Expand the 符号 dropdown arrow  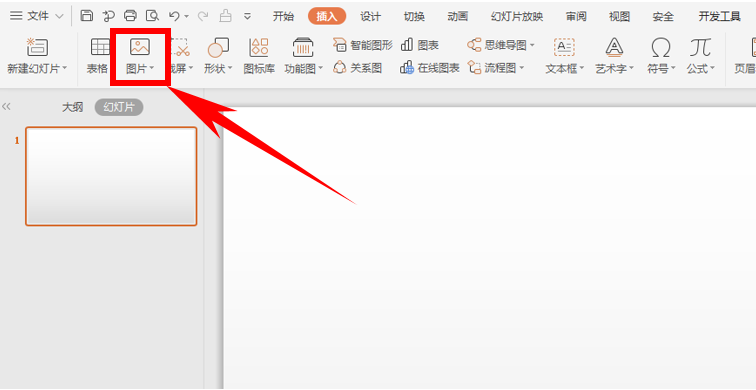tap(673, 68)
